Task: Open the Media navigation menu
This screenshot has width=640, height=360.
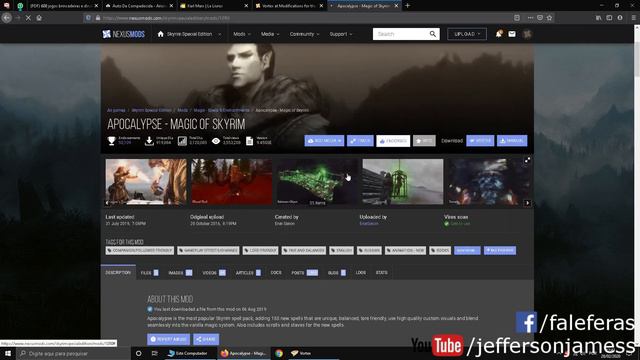Action: 270,34
